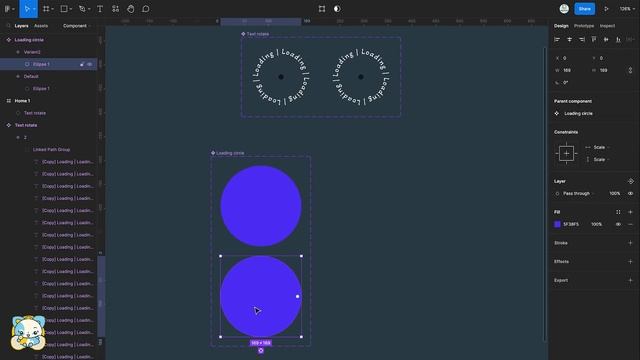640x360 pixels.
Task: Align horizontal centers
Action: (x=569, y=40)
